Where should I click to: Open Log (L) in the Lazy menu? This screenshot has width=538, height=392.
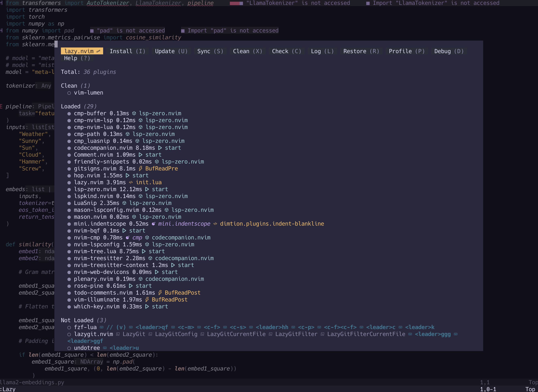[x=322, y=51]
